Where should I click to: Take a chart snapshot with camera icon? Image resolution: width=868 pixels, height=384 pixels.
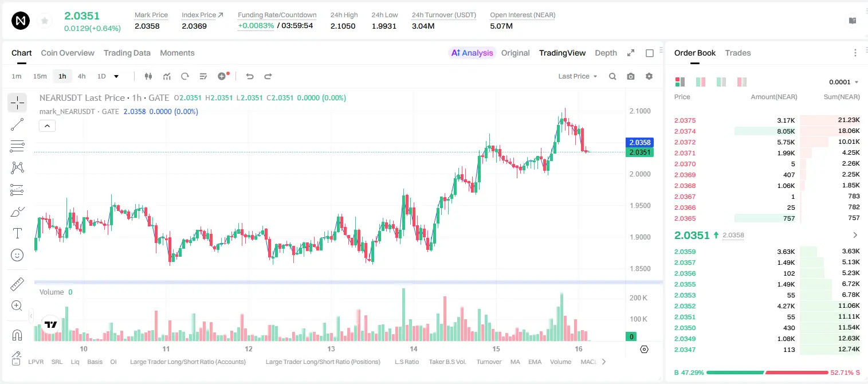tap(631, 76)
